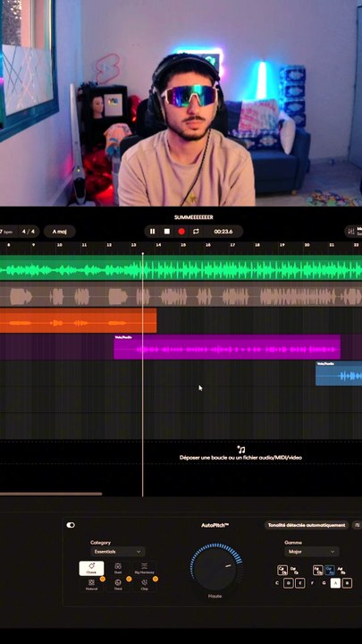Toggle the G note in the scale
Viewport: 362px width, 644px height.
(324, 583)
